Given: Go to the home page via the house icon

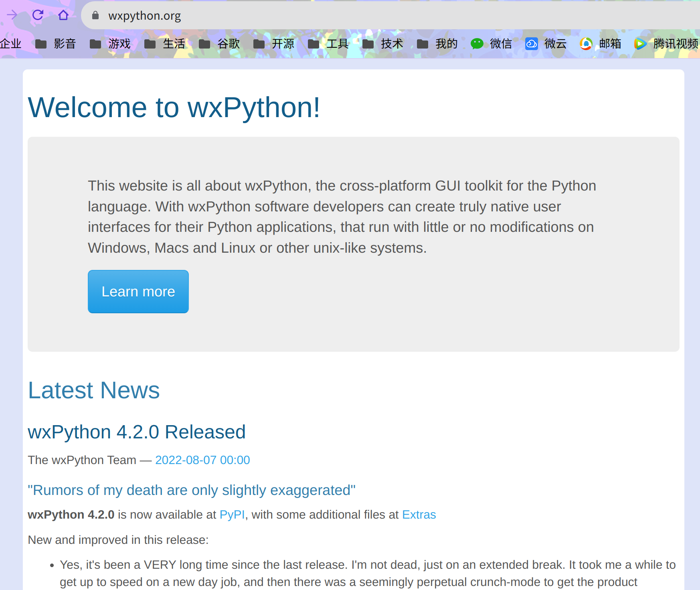Looking at the screenshot, I should click(x=63, y=15).
